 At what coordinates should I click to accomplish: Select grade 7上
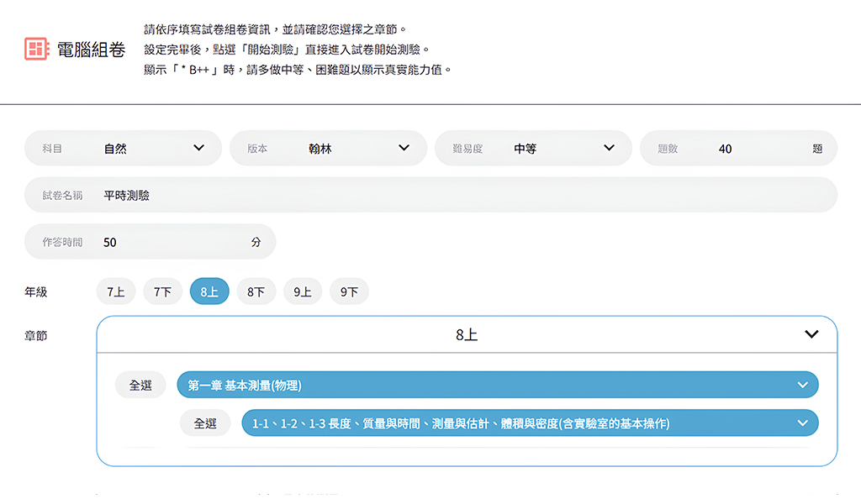(116, 291)
